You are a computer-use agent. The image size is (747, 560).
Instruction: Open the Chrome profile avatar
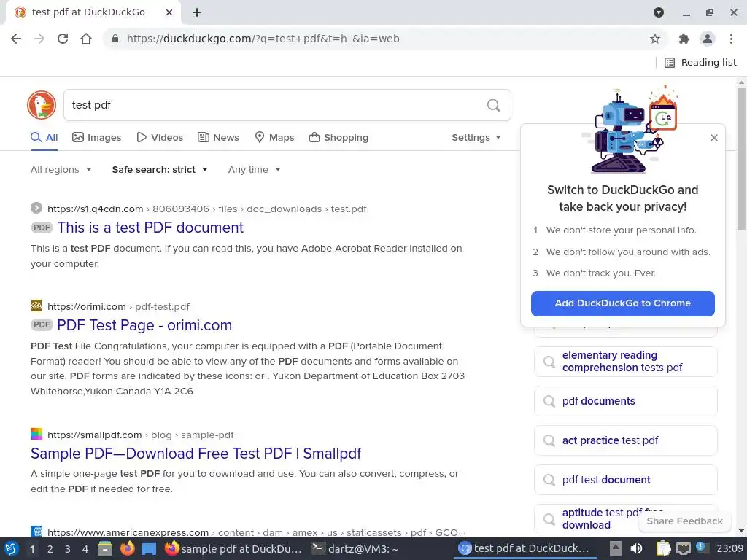[708, 39]
